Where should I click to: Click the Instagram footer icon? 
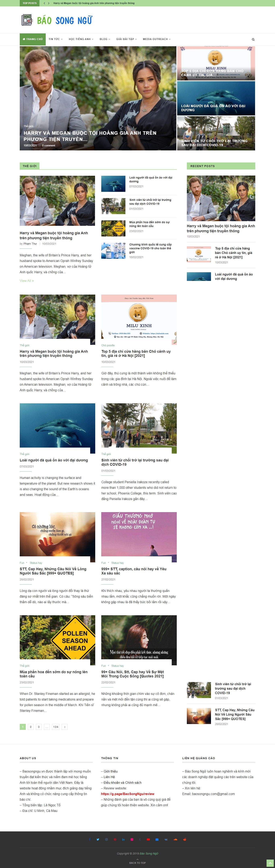(107, 839)
